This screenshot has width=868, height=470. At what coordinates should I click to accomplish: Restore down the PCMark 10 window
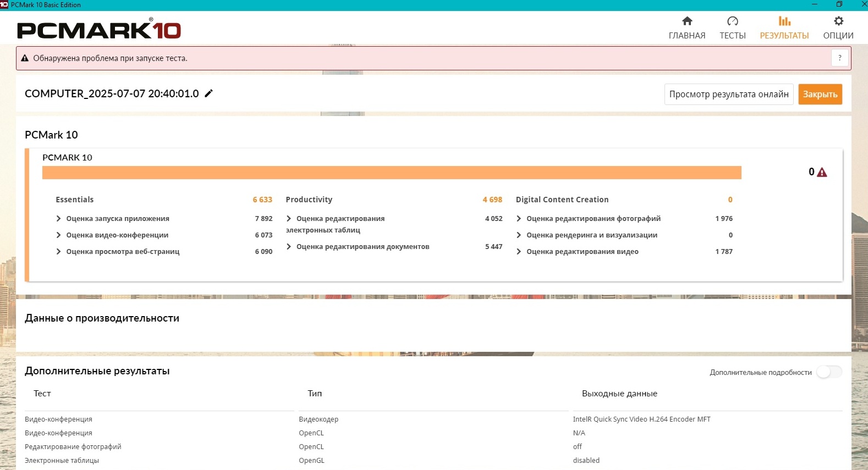click(839, 4)
